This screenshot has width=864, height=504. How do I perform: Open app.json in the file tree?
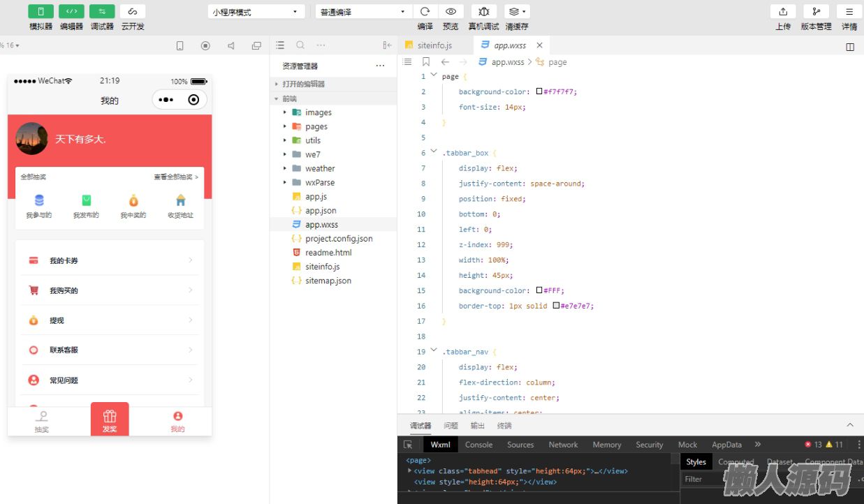coord(321,210)
